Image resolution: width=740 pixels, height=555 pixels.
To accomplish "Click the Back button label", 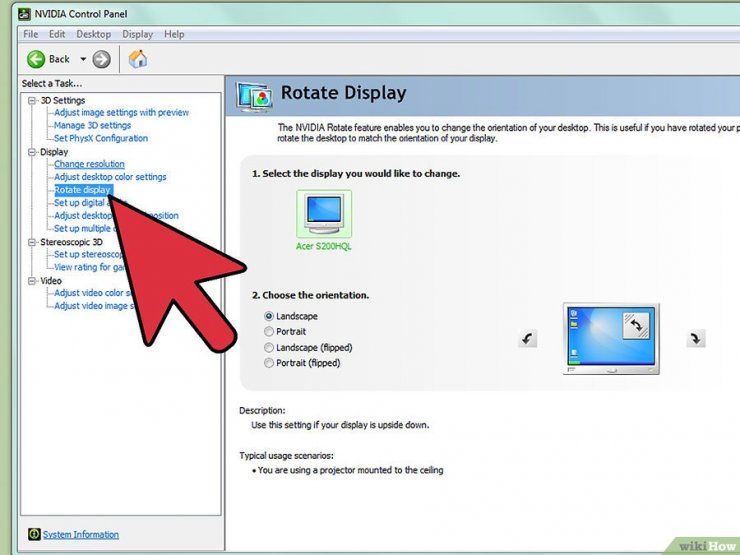I will [59, 59].
